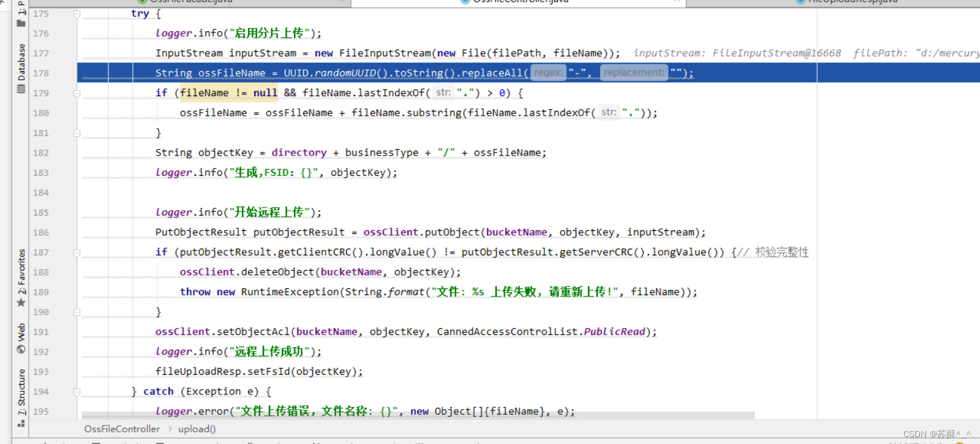Click 'randomUUID' on the highlighted line
Screen dimensions: 980x444
click(345, 73)
